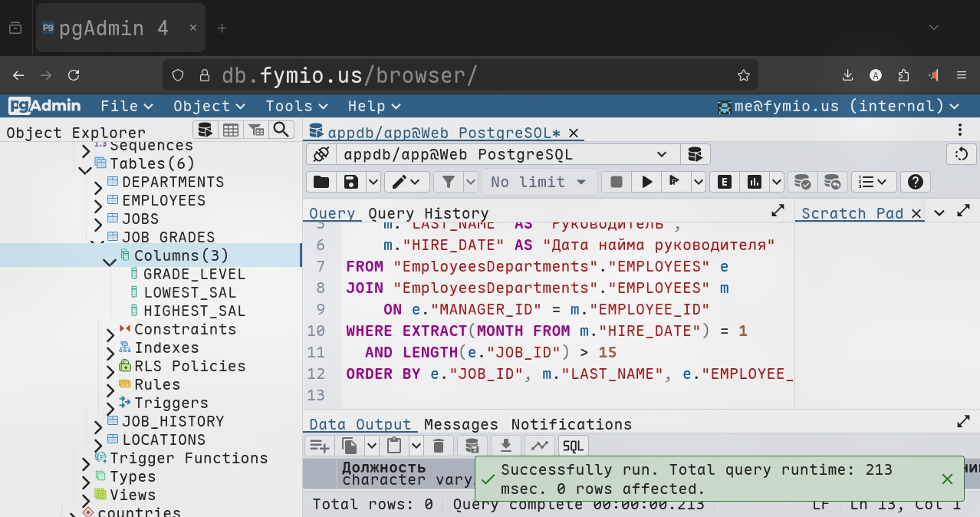
Task: Switch to the Messages tab
Action: tap(461, 424)
